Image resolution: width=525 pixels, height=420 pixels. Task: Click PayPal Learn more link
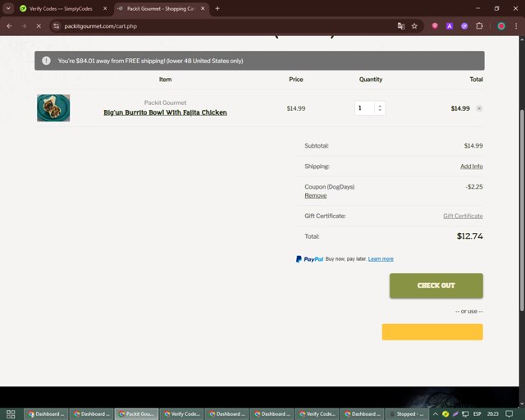(381, 259)
